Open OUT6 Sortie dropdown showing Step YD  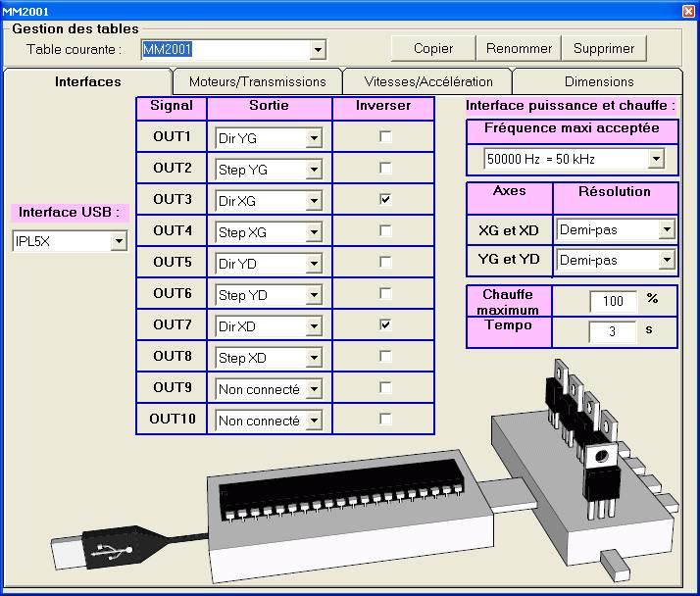click(314, 295)
